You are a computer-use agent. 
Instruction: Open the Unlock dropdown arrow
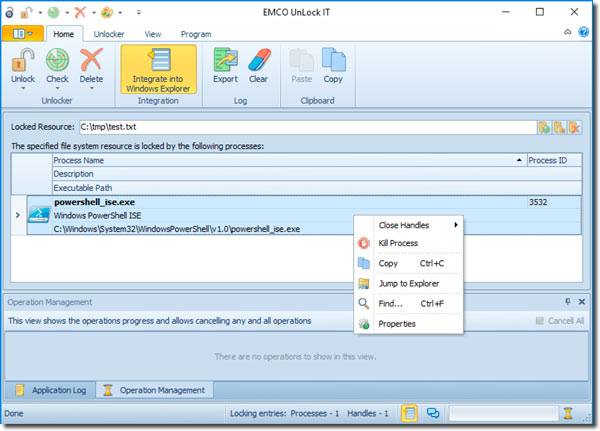coord(23,88)
